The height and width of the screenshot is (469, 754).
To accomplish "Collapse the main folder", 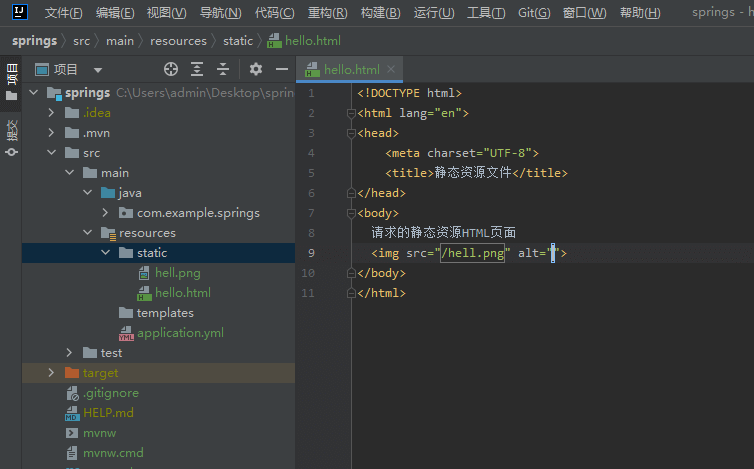I will click(x=70, y=172).
